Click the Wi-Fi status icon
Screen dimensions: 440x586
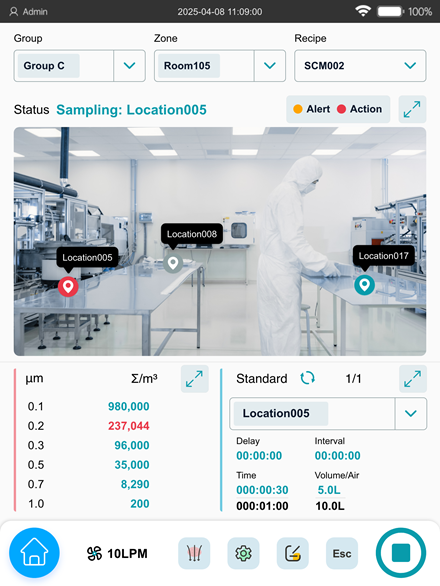(363, 11)
